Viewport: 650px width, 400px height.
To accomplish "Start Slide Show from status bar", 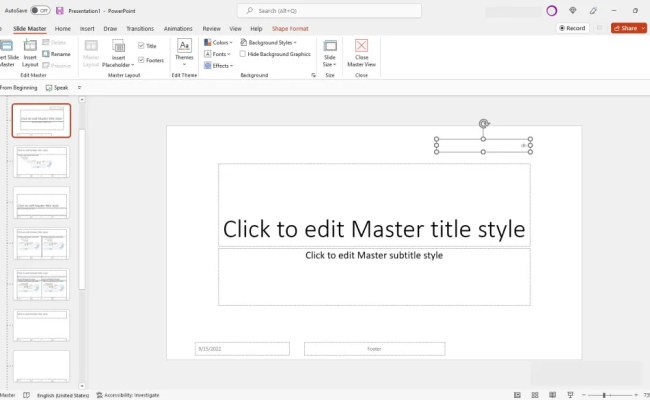I will (x=570, y=395).
